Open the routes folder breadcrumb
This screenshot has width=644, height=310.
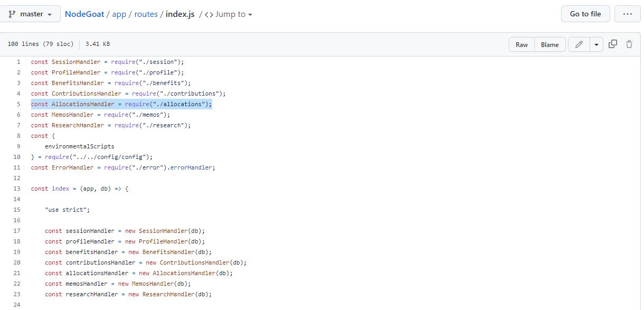(146, 14)
